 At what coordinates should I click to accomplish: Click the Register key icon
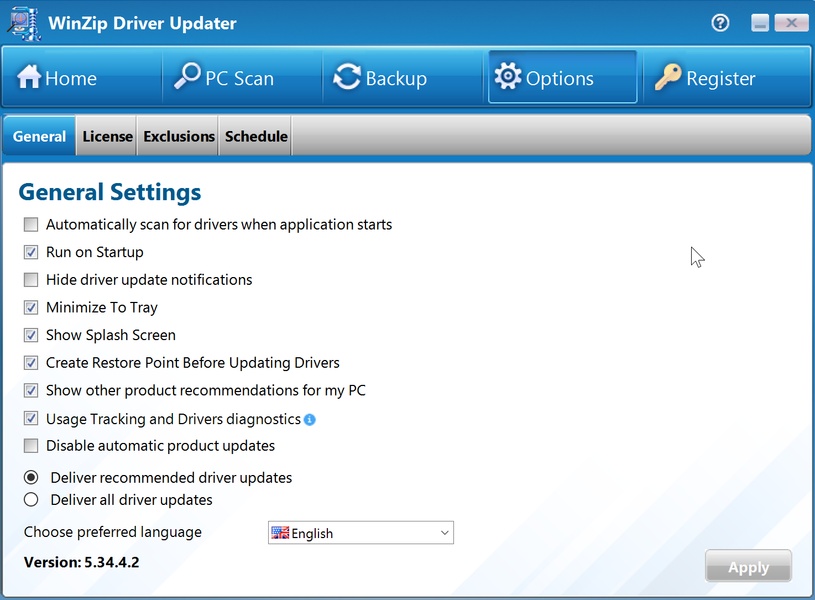tap(668, 77)
